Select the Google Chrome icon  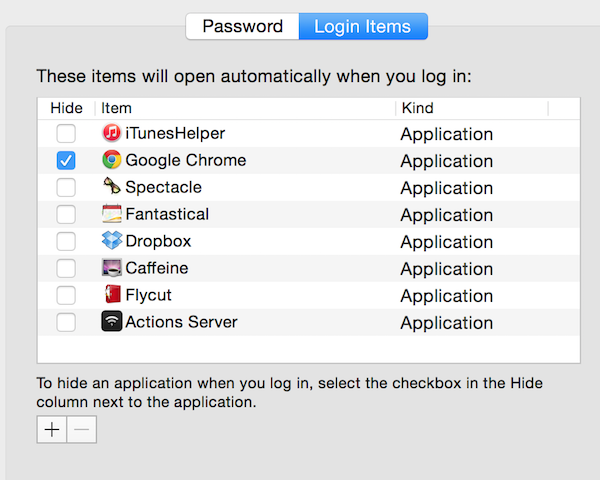[112, 160]
